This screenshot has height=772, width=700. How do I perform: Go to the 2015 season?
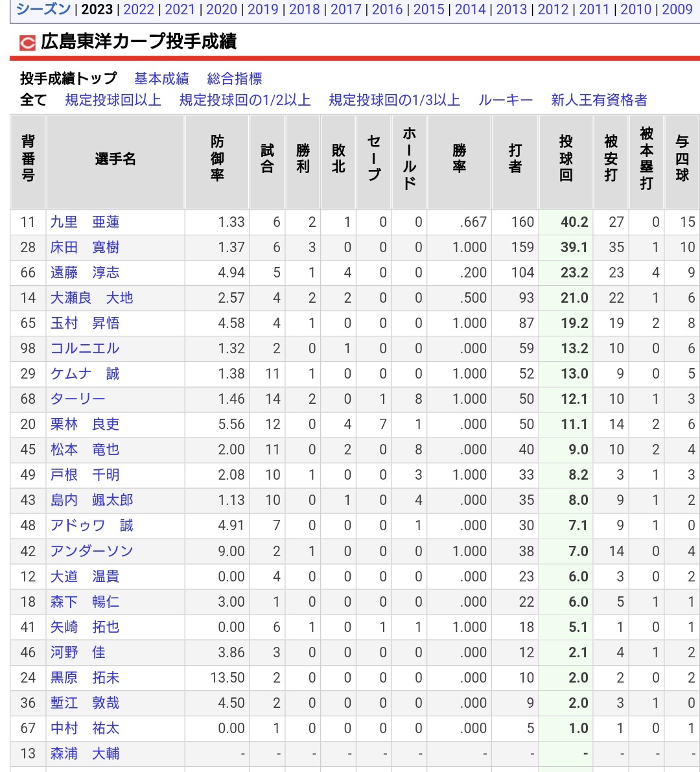tap(428, 9)
